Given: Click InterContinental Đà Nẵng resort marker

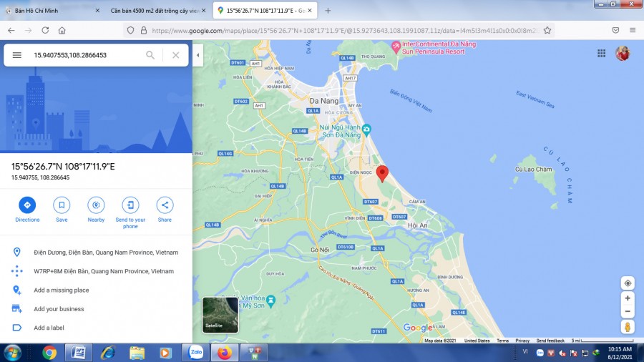Looking at the screenshot, I should click(396, 47).
